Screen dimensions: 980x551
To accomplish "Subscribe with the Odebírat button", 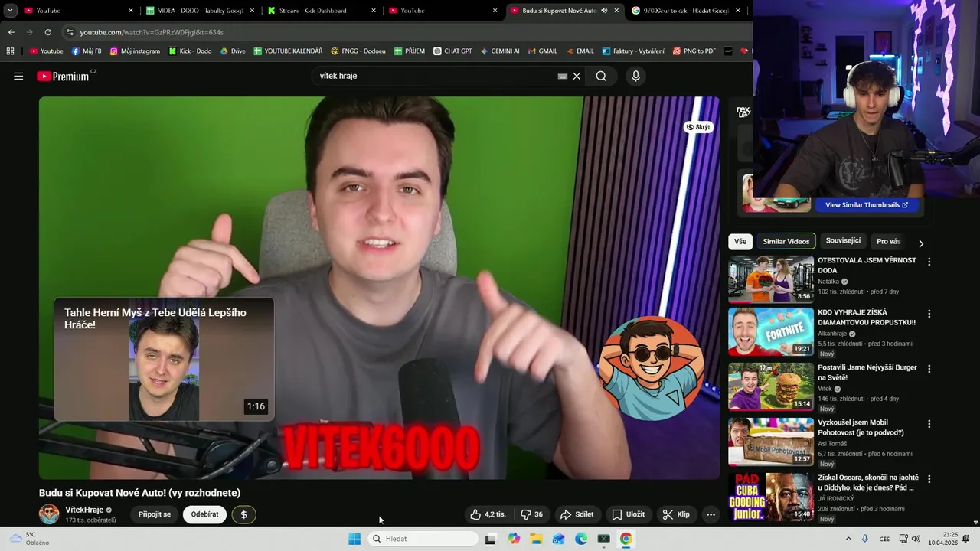I will click(204, 514).
